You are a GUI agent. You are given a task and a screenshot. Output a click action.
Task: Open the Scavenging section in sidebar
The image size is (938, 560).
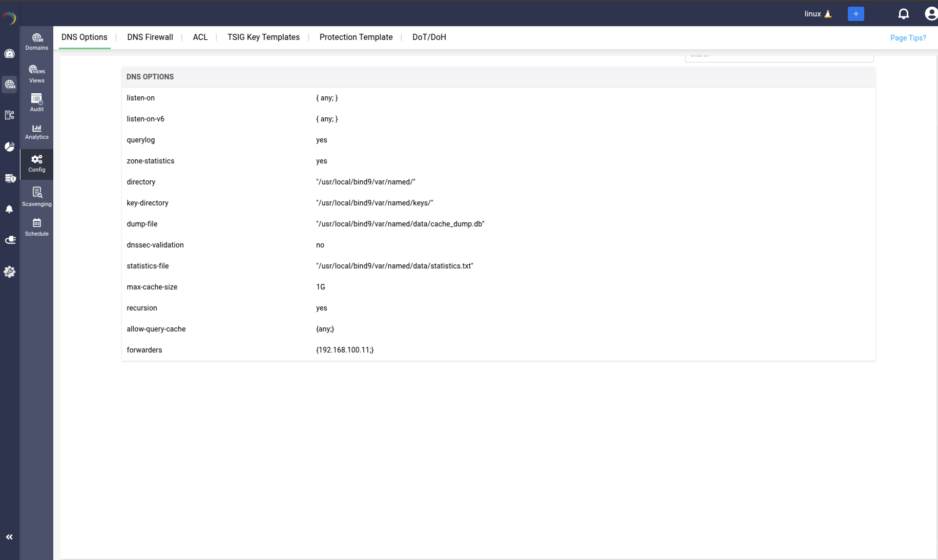37,197
